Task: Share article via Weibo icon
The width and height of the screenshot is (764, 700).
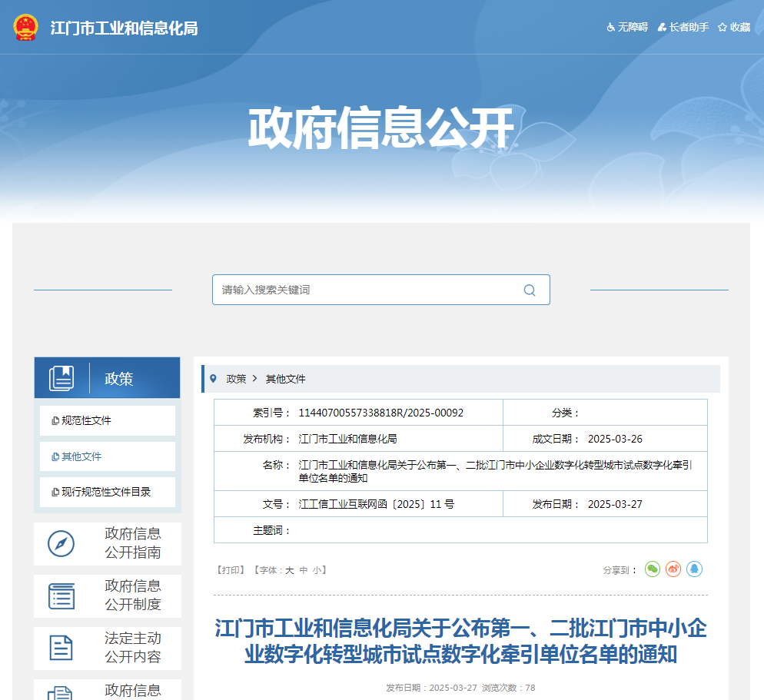Action: point(673,569)
